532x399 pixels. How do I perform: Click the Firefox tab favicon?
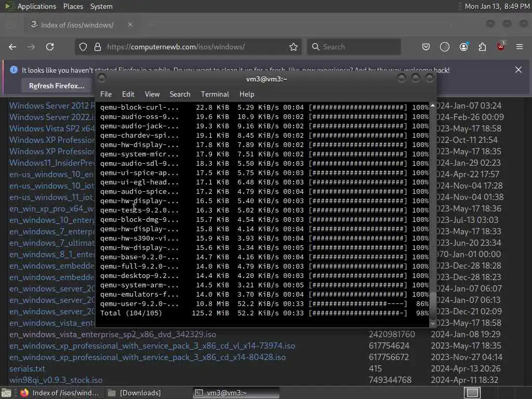(34, 25)
